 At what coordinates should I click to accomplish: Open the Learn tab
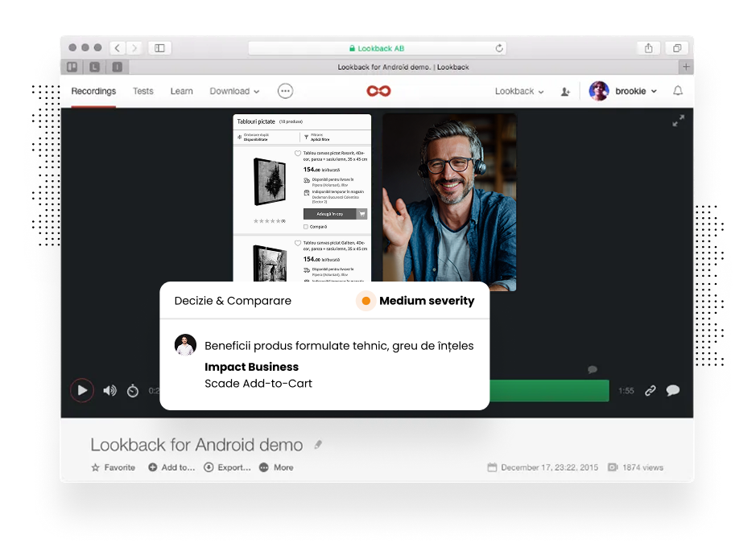[x=181, y=91]
